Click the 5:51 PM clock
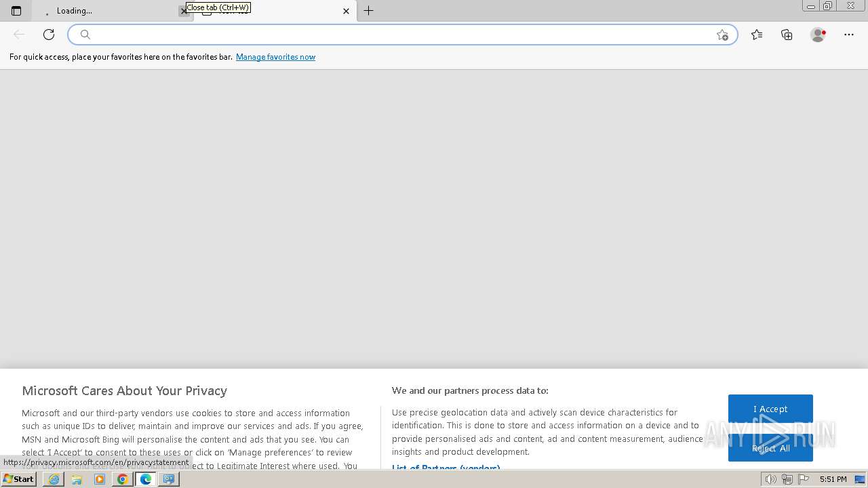Screen dimensions: 868x488 833,479
